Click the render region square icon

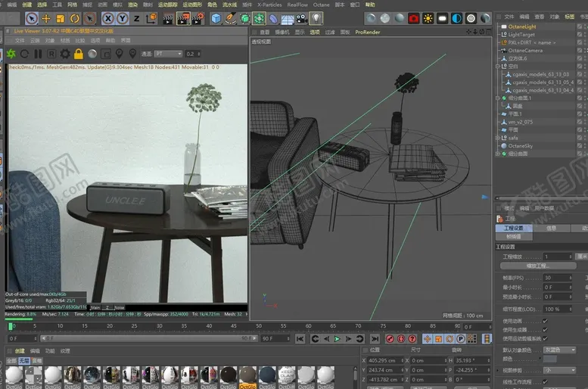point(106,54)
